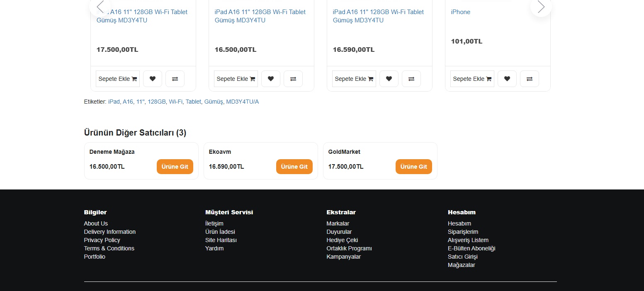Click compare icon on the iPhone card

pyautogui.click(x=530, y=79)
